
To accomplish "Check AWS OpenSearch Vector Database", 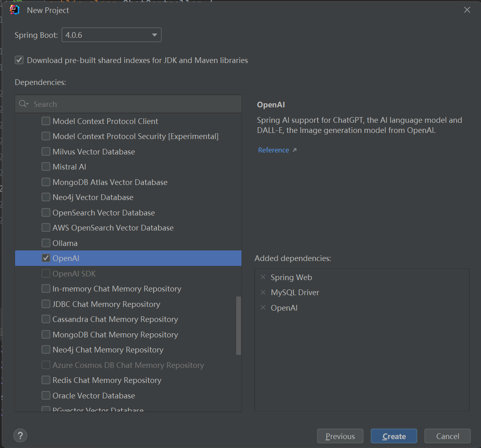I will [x=46, y=228].
